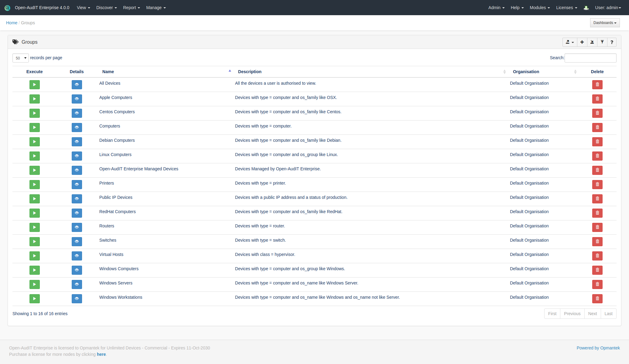This screenshot has height=364, width=629.
Task: Expand the Dashboards dropdown
Action: 605,23
